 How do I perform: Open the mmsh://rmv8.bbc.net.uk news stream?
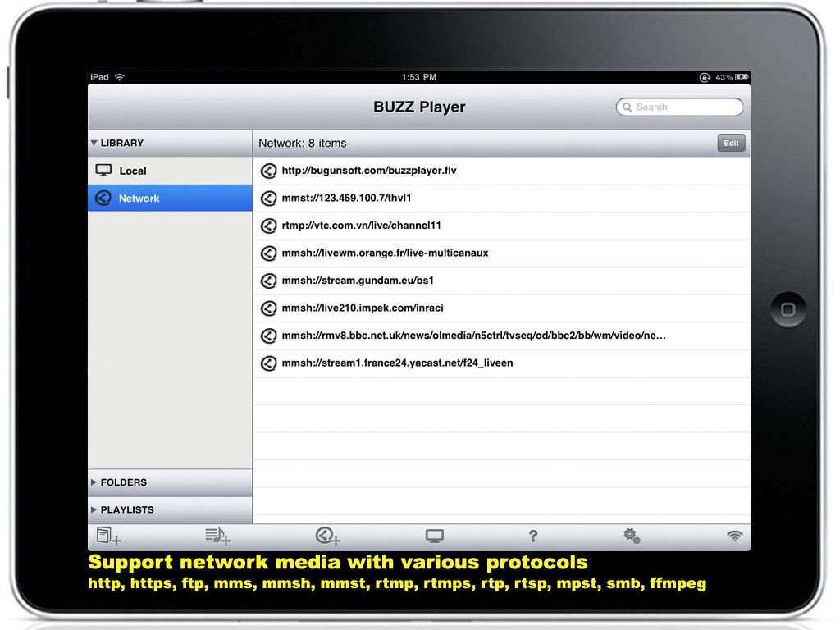point(501,336)
